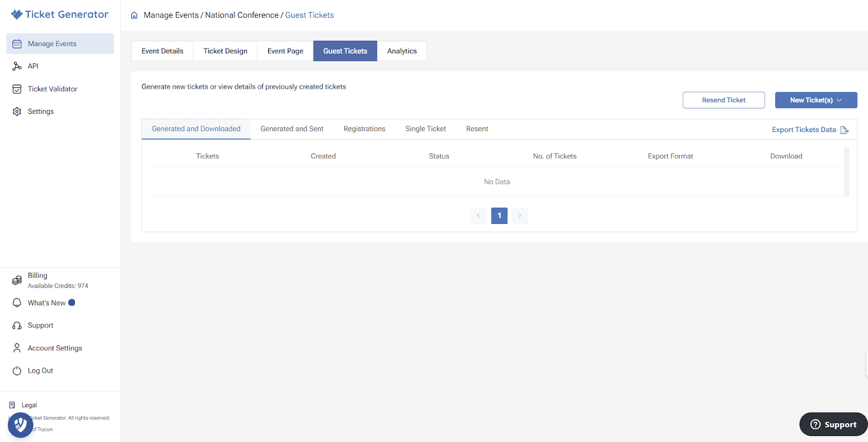Click the Legal document icon
Image resolution: width=868 pixels, height=442 pixels.
coord(12,405)
